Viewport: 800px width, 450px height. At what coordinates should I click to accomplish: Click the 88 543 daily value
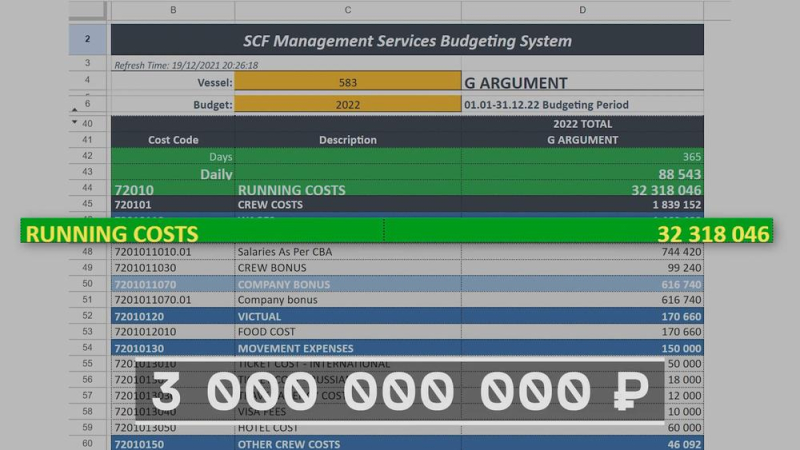680,174
